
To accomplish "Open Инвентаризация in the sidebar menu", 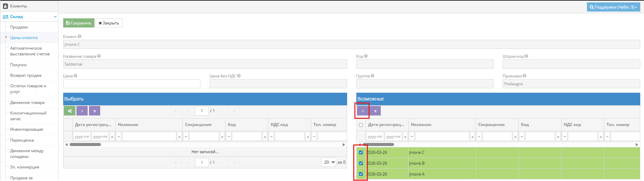I will 26,129.
